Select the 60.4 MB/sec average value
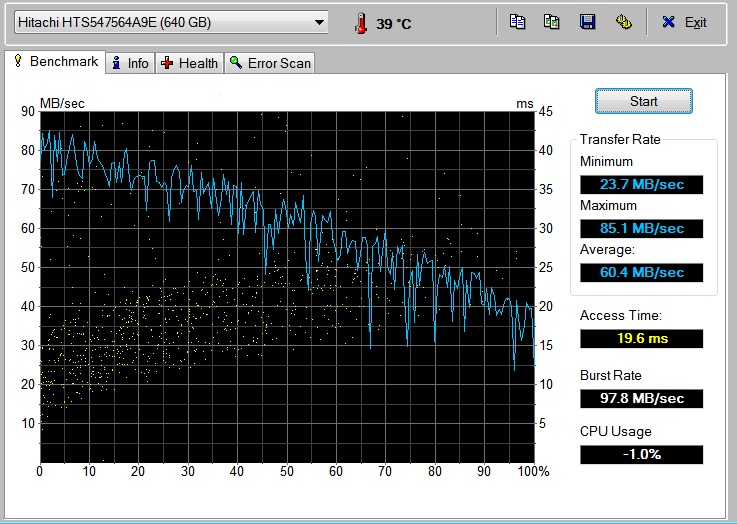The width and height of the screenshot is (737, 524). [x=642, y=273]
